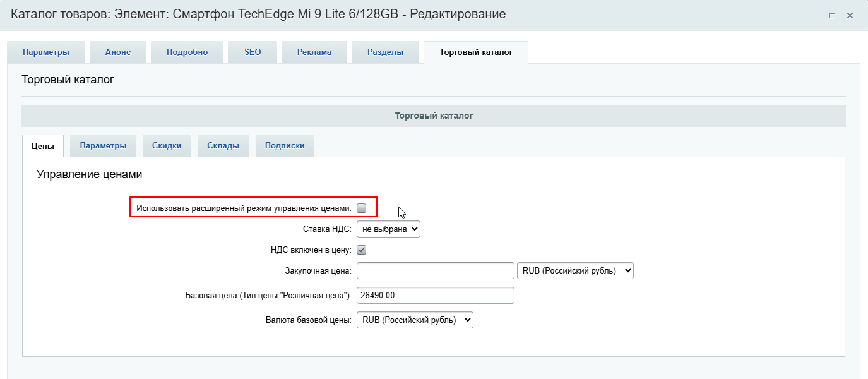Open the 'Разделы' tab
Screen dimensions: 868x379
click(x=385, y=52)
